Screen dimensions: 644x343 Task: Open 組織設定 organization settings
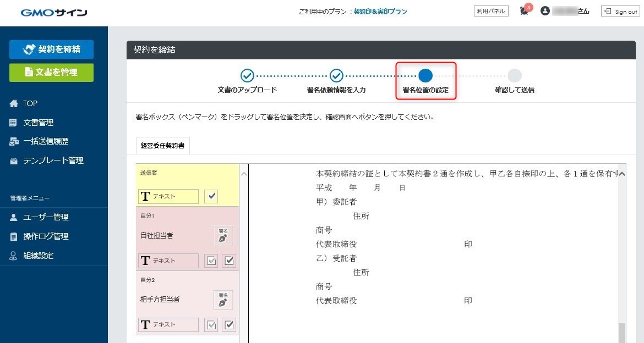click(x=38, y=256)
